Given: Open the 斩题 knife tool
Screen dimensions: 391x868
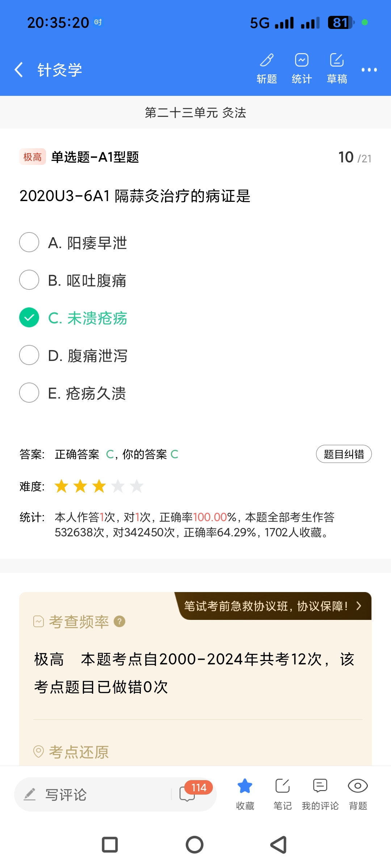Looking at the screenshot, I should point(267,68).
